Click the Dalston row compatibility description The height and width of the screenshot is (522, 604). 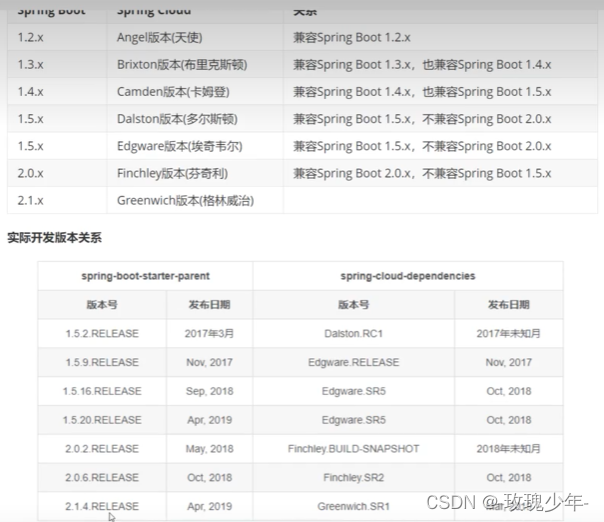422,119
